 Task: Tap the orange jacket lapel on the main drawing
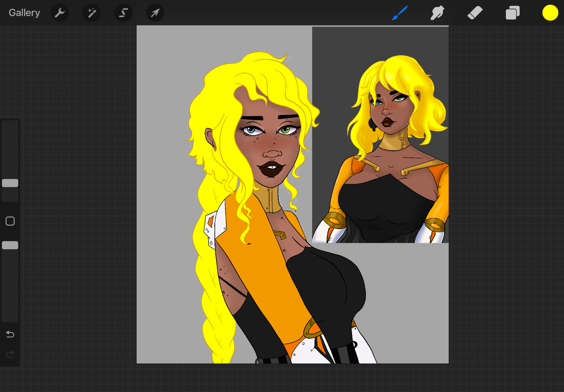[x=261, y=261]
